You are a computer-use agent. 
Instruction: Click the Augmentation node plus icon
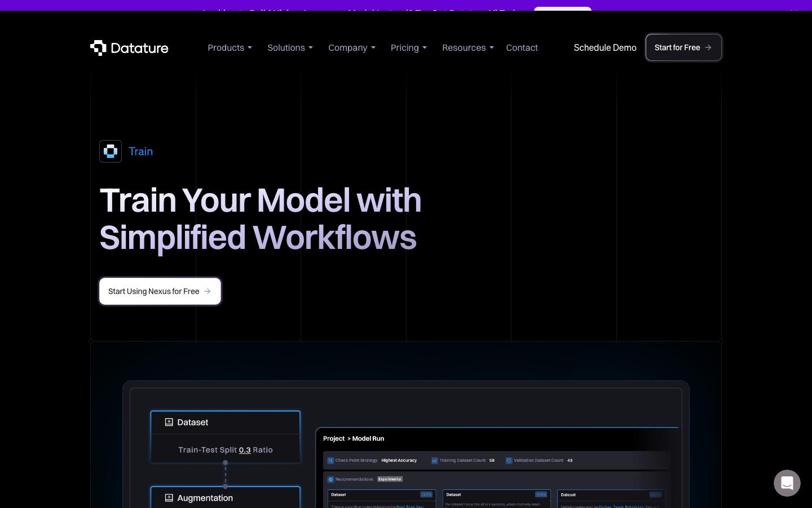169,498
